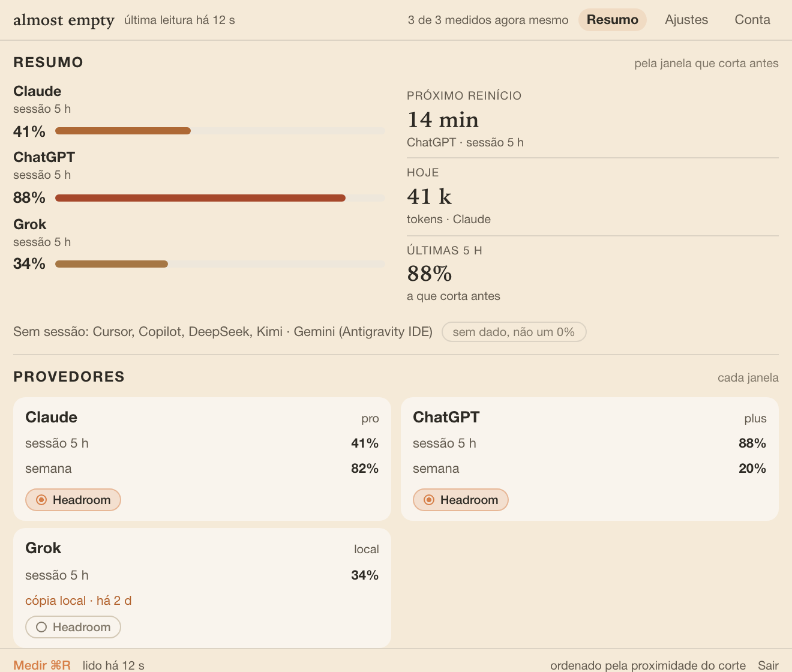Click the 'plus' plan label on ChatGPT card
This screenshot has height=672, width=792.
(755, 419)
